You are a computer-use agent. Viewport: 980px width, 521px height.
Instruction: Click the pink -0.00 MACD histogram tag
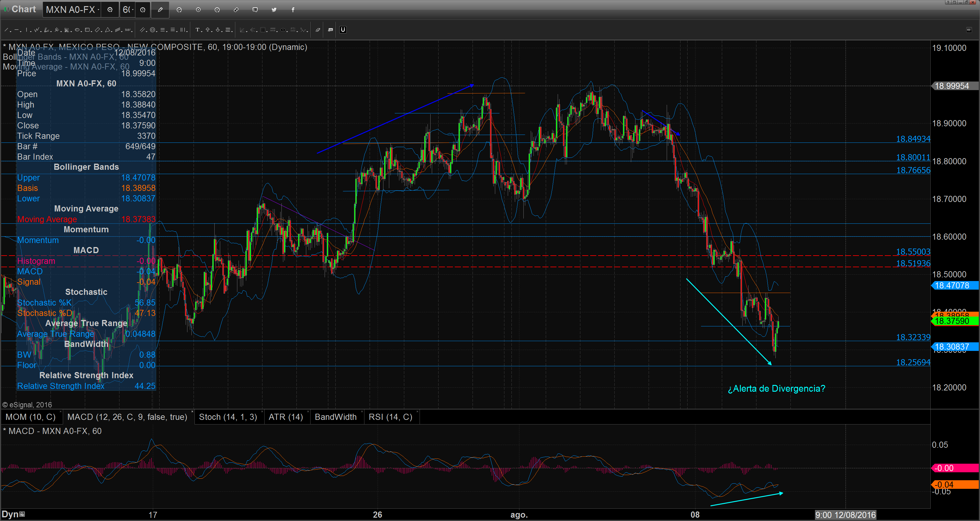955,468
